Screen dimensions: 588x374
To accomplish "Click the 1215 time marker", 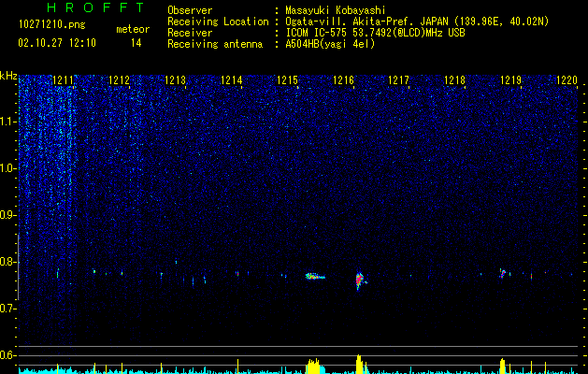I will click(287, 80).
